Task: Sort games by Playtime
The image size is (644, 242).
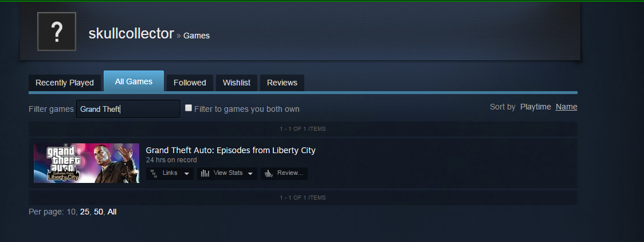Action: point(536,107)
